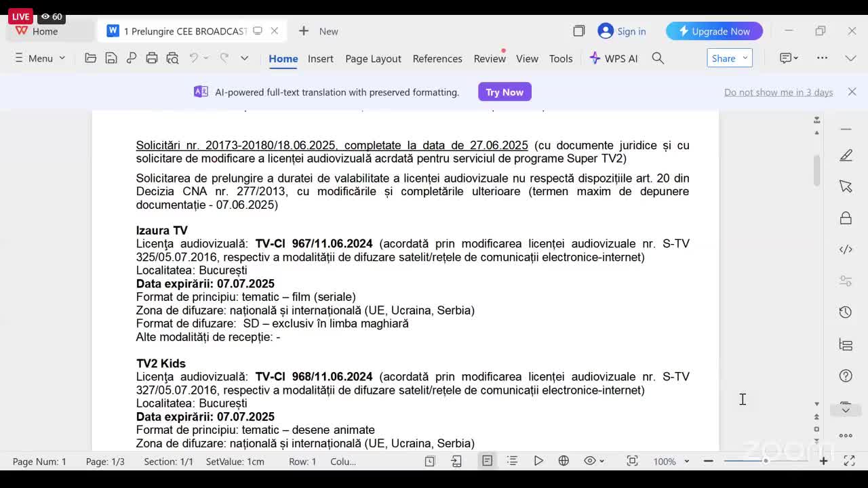
Task: Open the Tools tab
Action: (561, 58)
